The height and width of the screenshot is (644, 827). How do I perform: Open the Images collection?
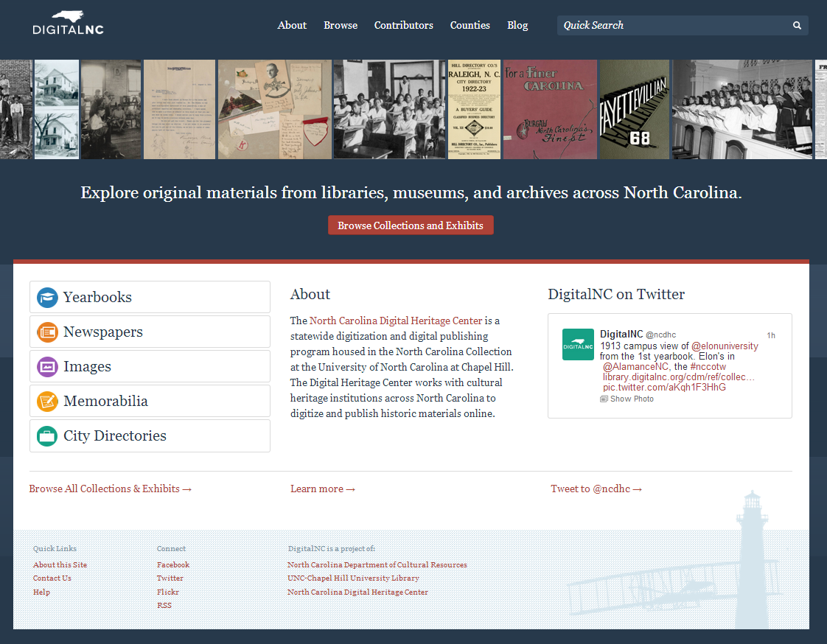[x=150, y=366]
